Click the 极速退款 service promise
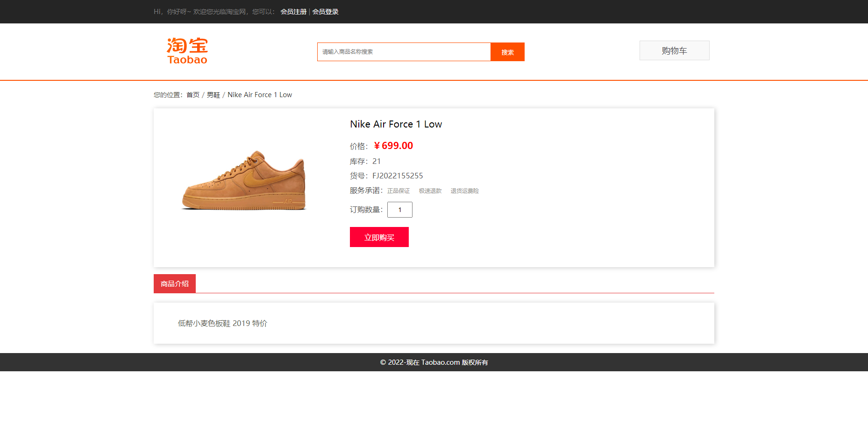The height and width of the screenshot is (446, 868). tap(430, 191)
